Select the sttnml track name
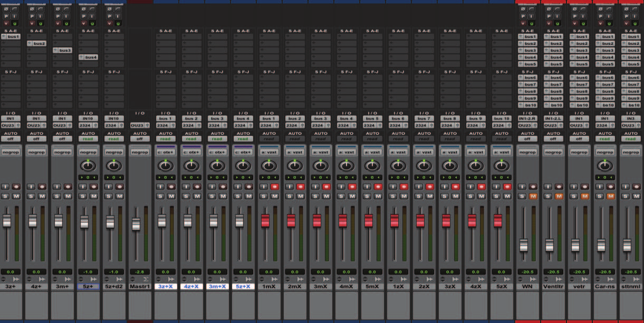 pyautogui.click(x=631, y=286)
